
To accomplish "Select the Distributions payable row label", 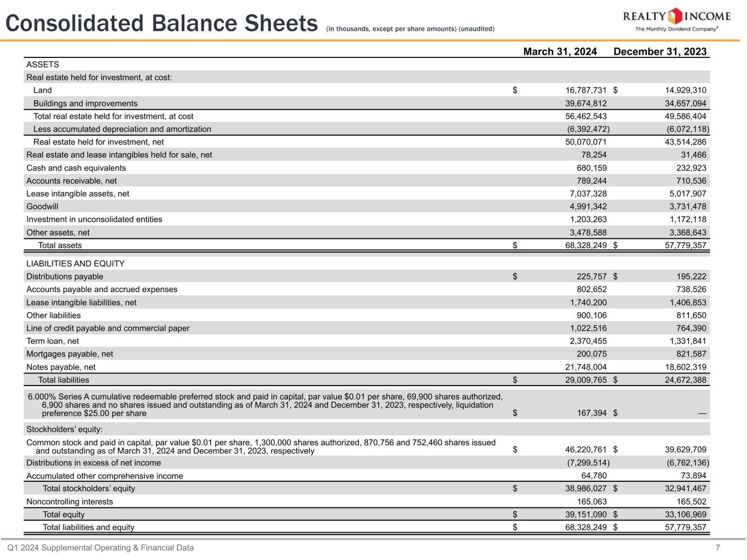I will (x=65, y=277).
